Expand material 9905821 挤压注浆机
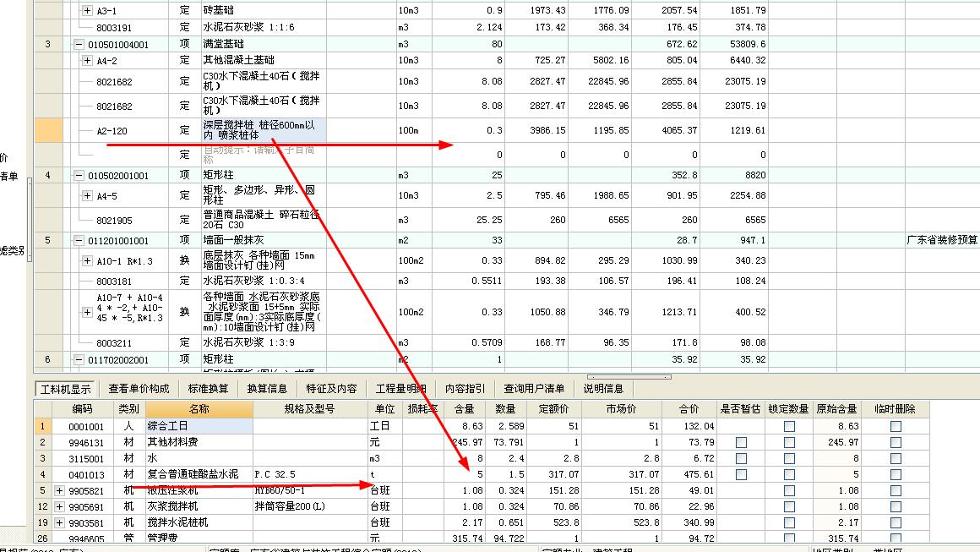This screenshot has width=980, height=552. tap(59, 491)
